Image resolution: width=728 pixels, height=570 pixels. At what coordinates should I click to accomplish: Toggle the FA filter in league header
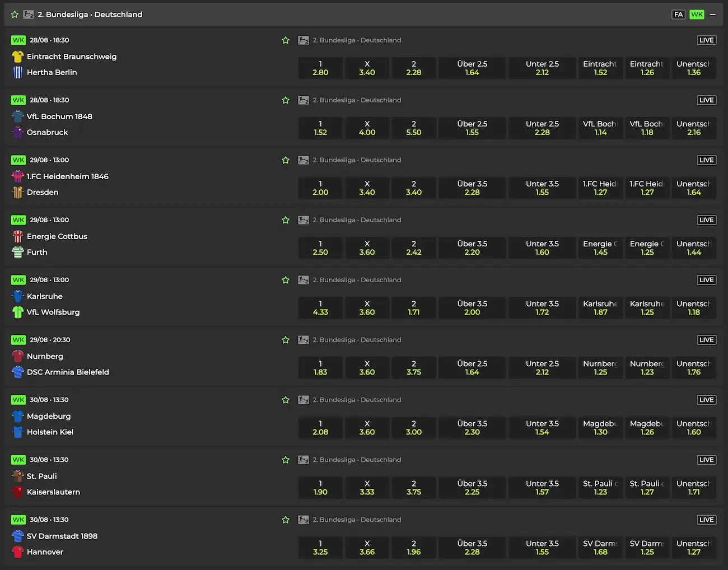679,15
